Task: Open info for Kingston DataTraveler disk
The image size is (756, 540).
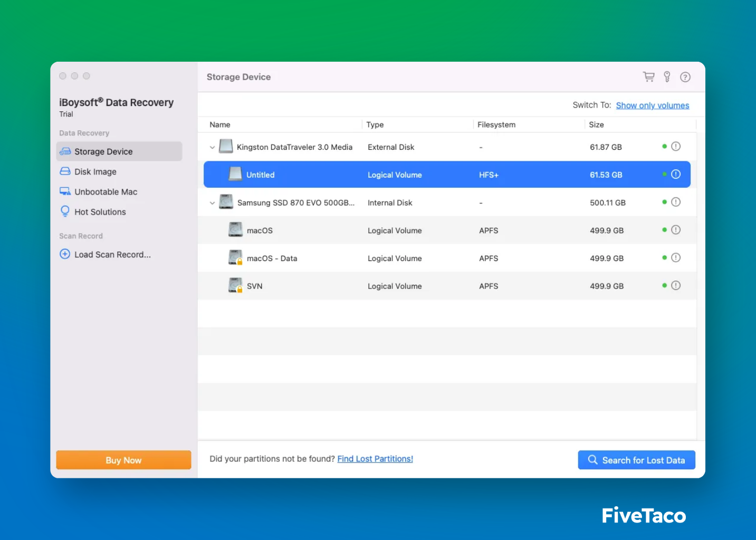Action: 676,147
